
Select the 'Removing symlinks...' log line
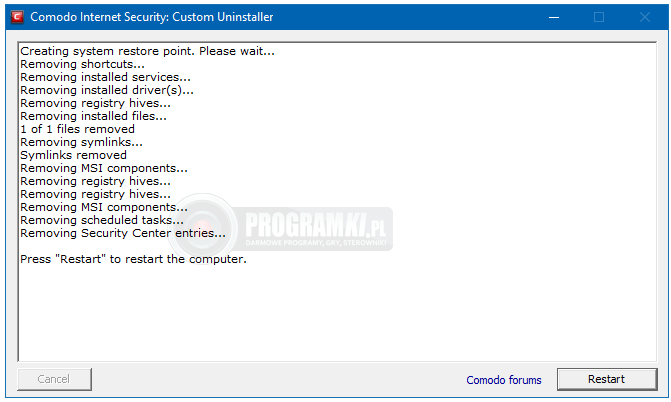(x=81, y=142)
